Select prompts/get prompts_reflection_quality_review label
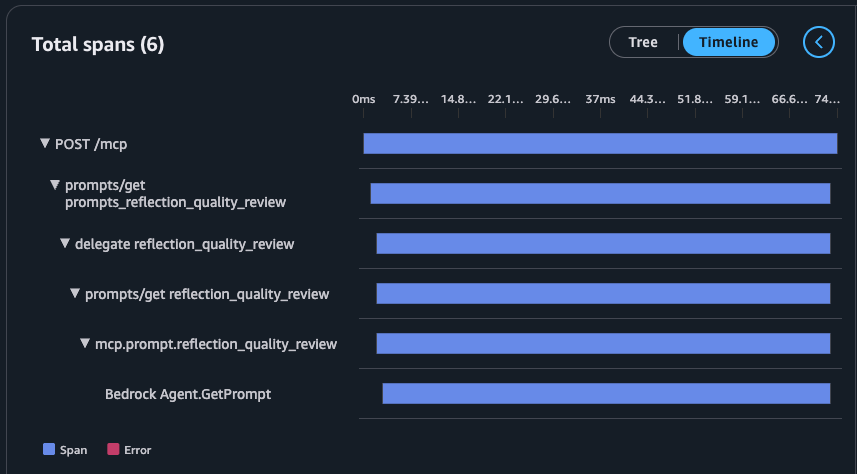The height and width of the screenshot is (474, 857). tap(175, 194)
